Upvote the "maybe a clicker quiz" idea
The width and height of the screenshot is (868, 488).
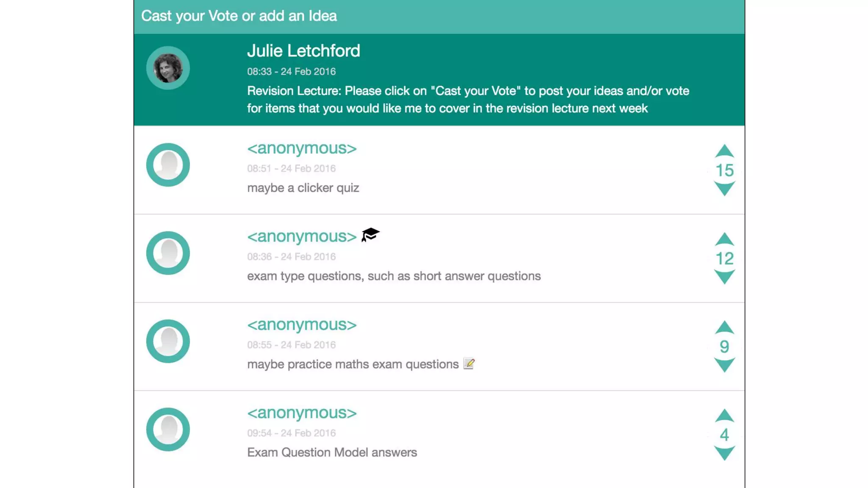click(724, 151)
